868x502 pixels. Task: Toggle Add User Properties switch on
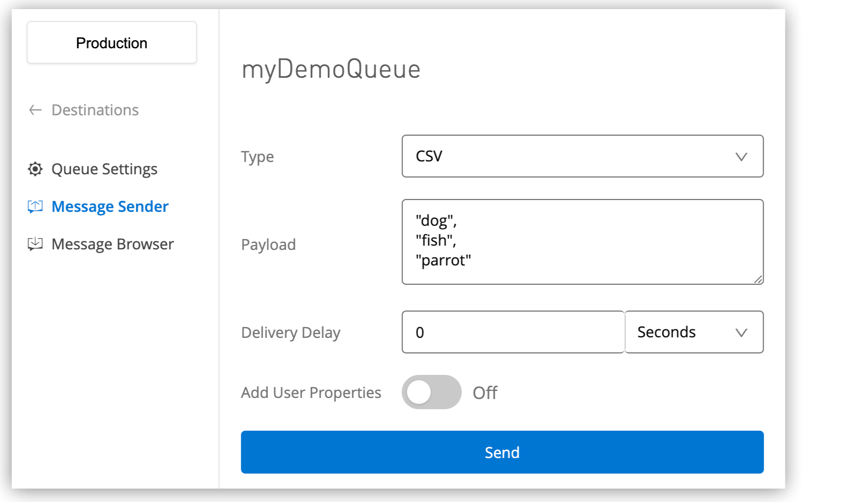(x=431, y=392)
